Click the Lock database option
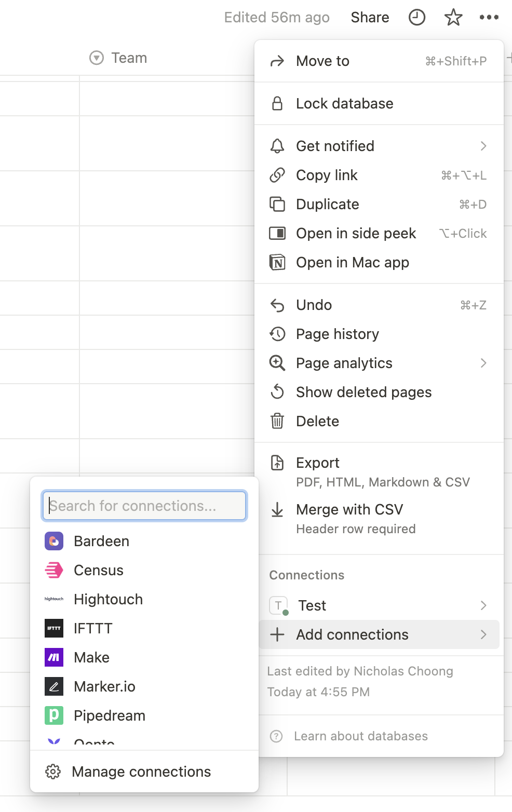512x812 pixels. click(379, 104)
